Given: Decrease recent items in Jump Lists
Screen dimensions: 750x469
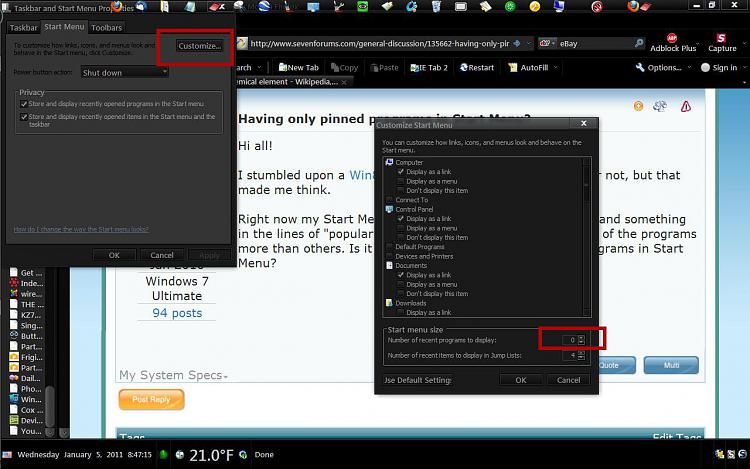Looking at the screenshot, I should pos(581,358).
